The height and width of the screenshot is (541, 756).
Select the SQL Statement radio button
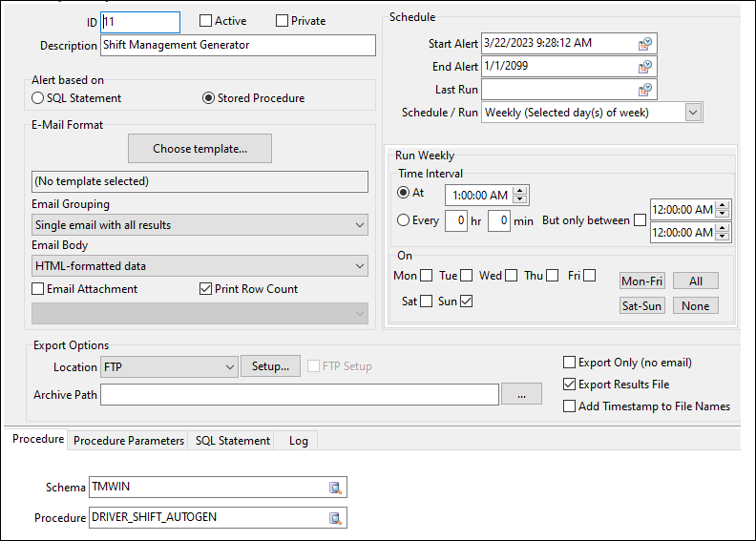[38, 97]
